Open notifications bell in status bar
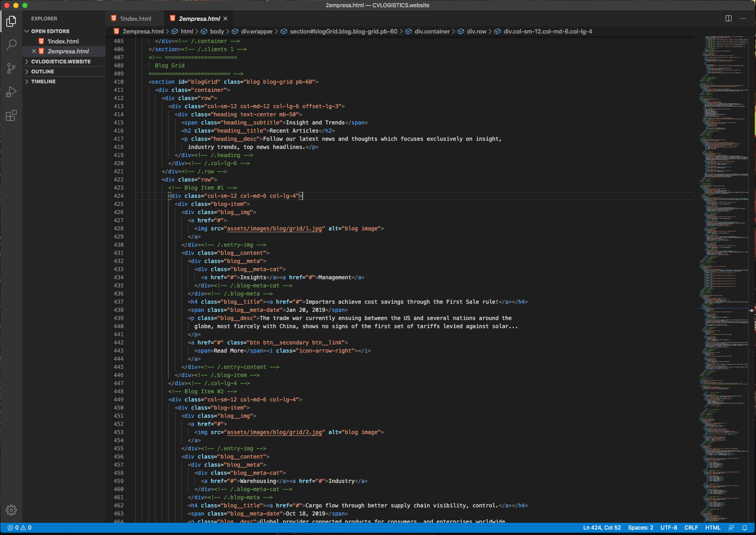 tap(744, 528)
